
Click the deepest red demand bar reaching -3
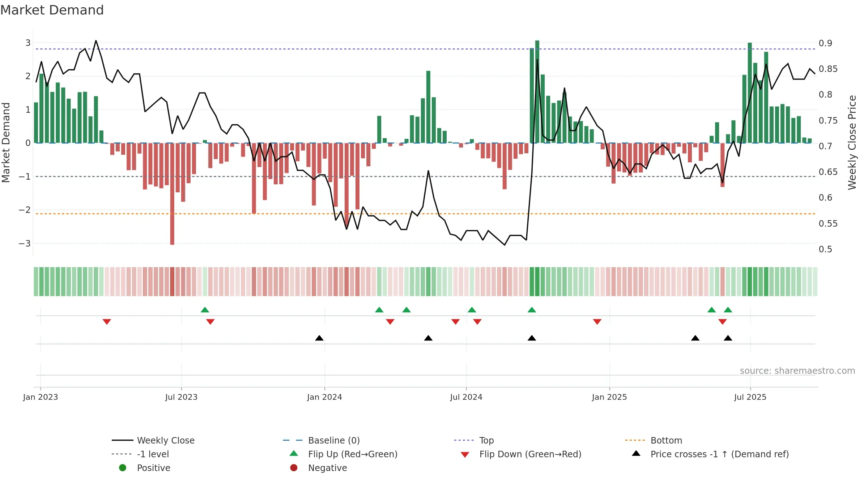click(172, 194)
